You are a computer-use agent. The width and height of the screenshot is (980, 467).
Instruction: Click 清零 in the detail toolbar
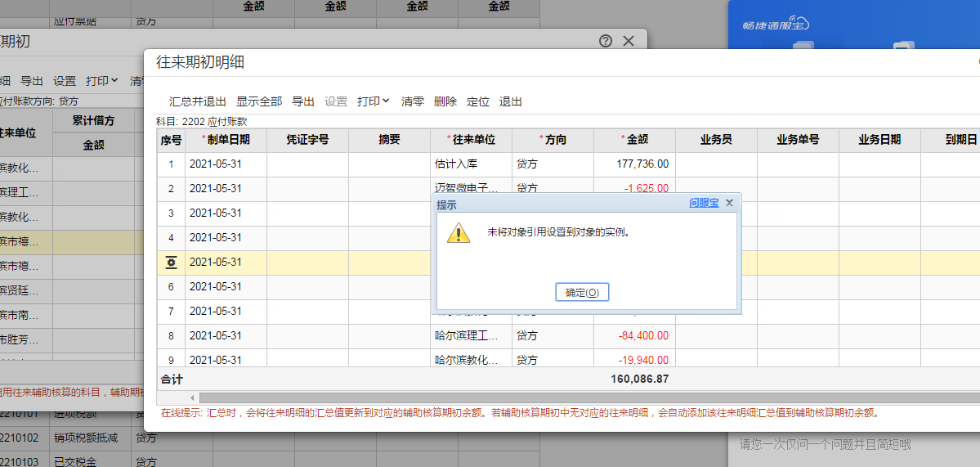pos(413,101)
